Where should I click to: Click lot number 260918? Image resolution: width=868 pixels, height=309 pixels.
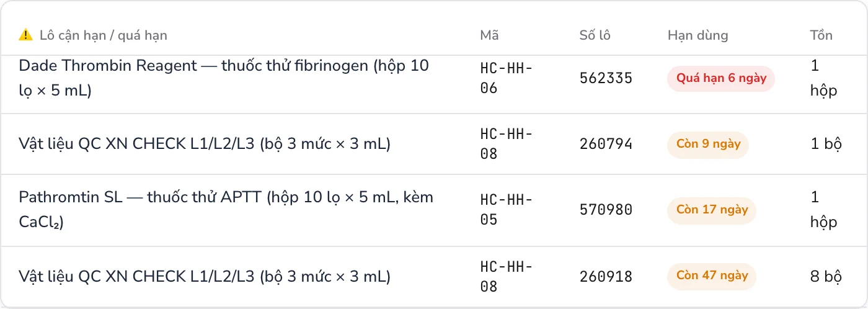coord(606,275)
